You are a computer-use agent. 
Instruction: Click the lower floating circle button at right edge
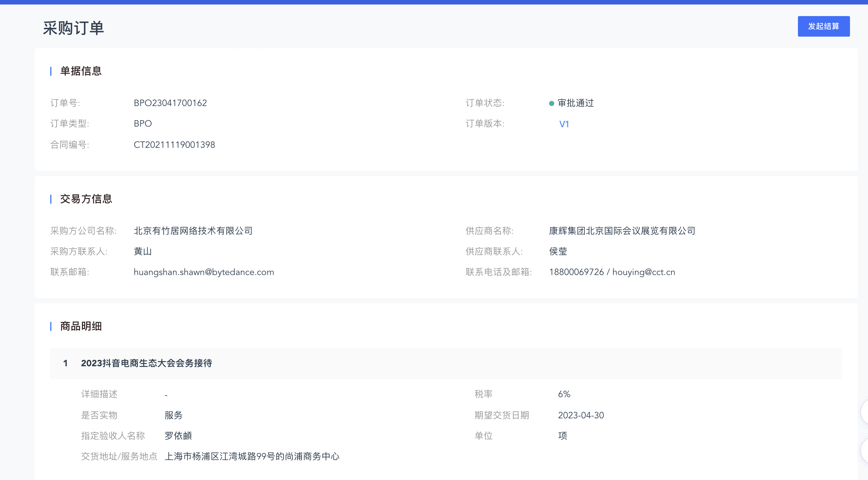[865, 450]
